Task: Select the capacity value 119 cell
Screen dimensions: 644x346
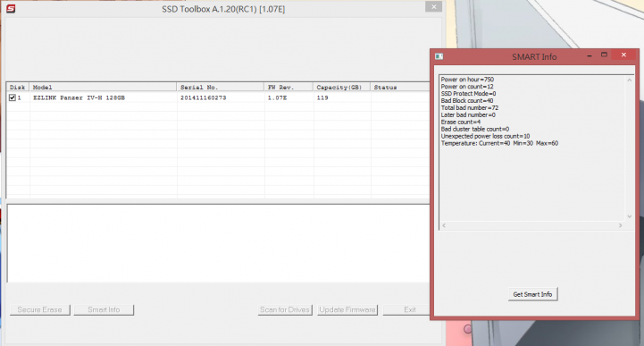Action: point(322,97)
